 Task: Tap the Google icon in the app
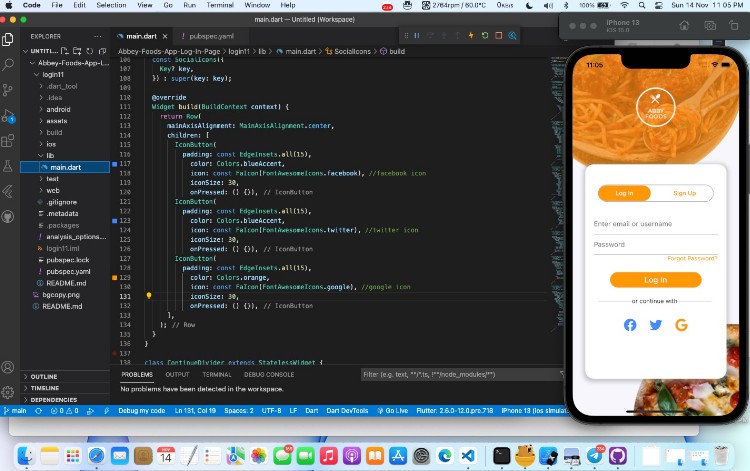point(681,325)
